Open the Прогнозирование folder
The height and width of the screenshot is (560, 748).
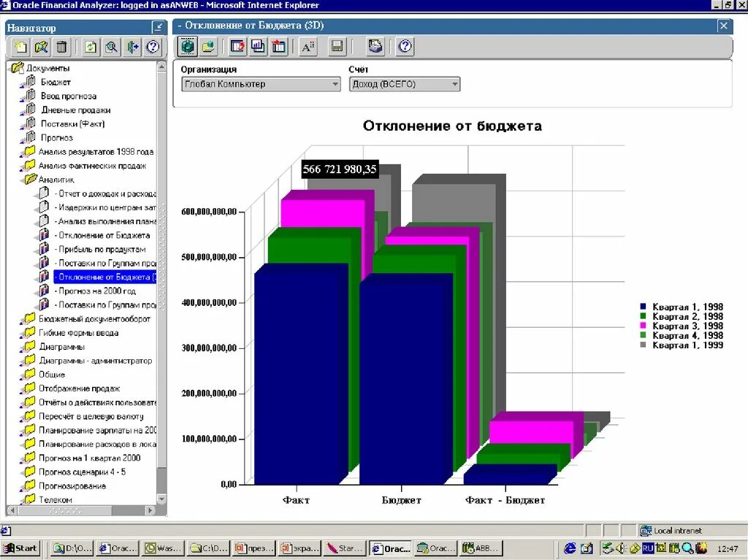coord(72,486)
